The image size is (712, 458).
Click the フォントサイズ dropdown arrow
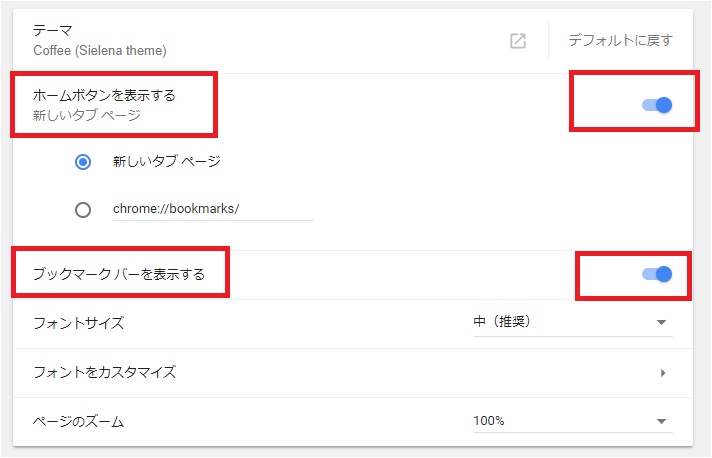point(661,323)
